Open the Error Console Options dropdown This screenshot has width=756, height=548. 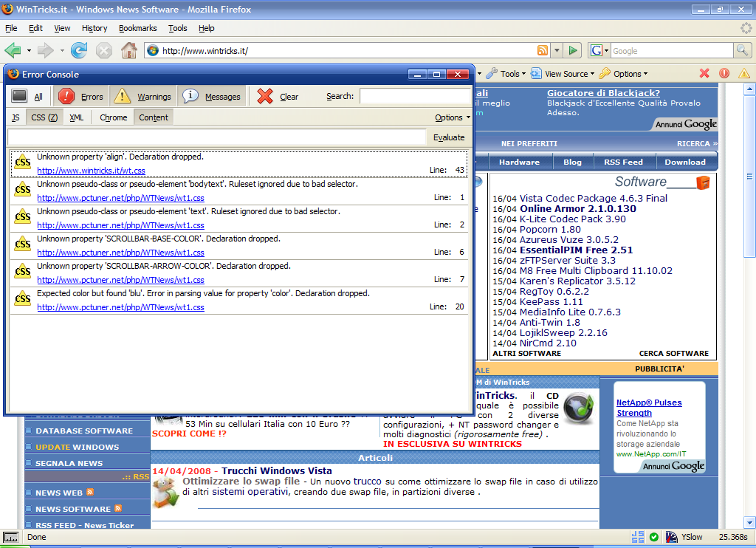(x=453, y=117)
